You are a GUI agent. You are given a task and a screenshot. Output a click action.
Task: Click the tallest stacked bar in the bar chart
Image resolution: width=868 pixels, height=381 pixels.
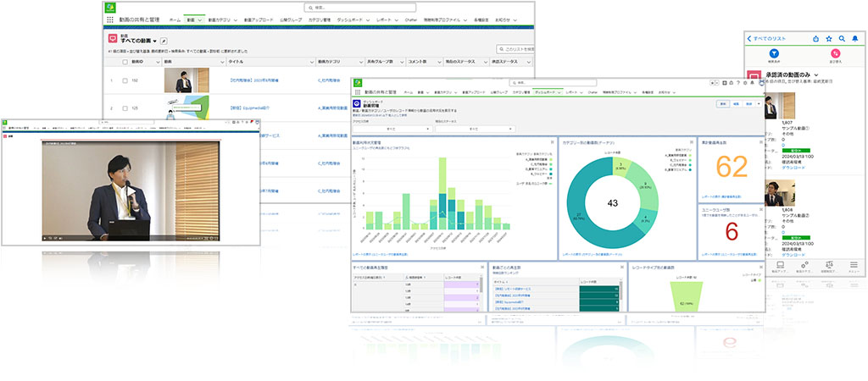[x=442, y=193]
